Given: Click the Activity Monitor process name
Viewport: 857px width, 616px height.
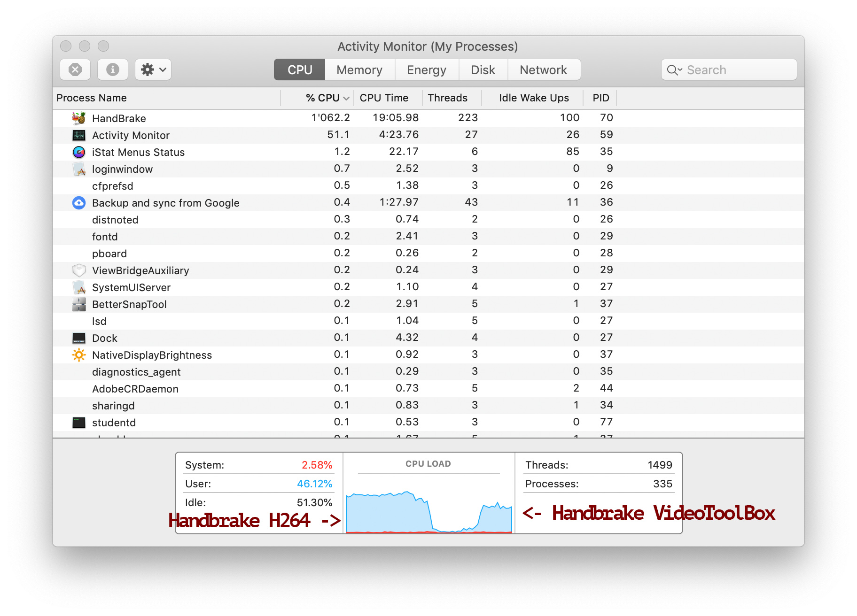Looking at the screenshot, I should [131, 135].
